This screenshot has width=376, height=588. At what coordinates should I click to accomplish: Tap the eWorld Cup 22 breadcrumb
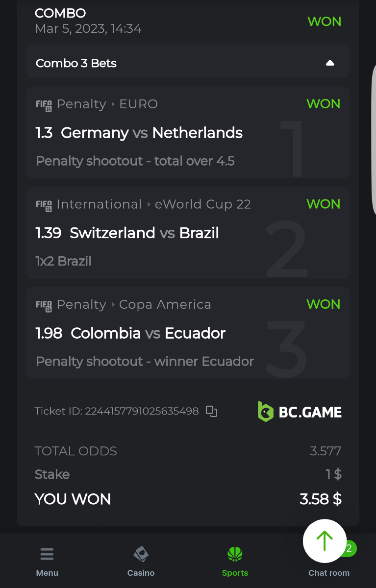(202, 204)
